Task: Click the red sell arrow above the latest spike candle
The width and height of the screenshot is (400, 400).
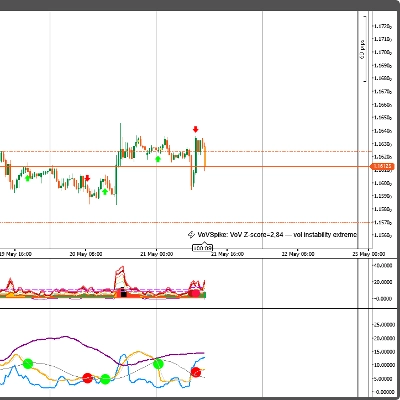Action: (x=195, y=129)
